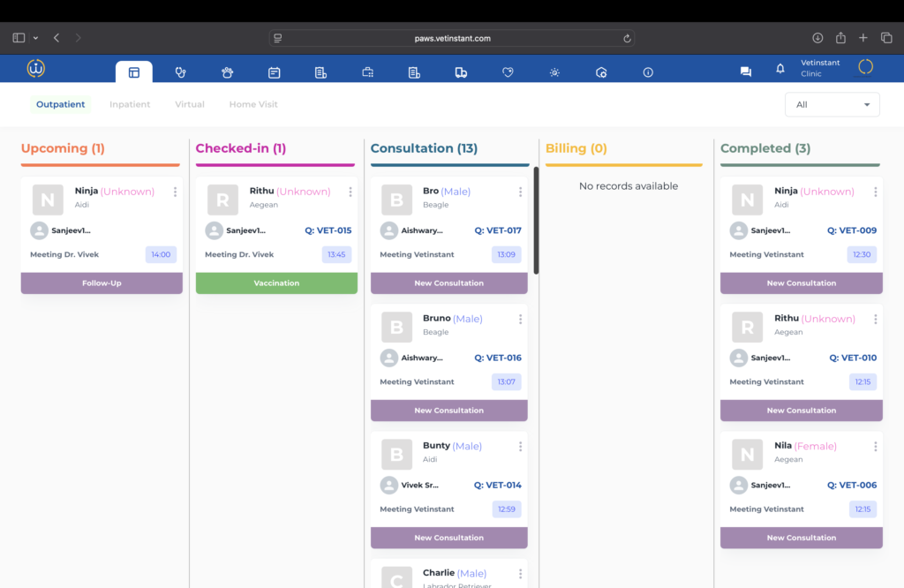
Task: Click the Vetinstant logo icon
Action: click(36, 68)
